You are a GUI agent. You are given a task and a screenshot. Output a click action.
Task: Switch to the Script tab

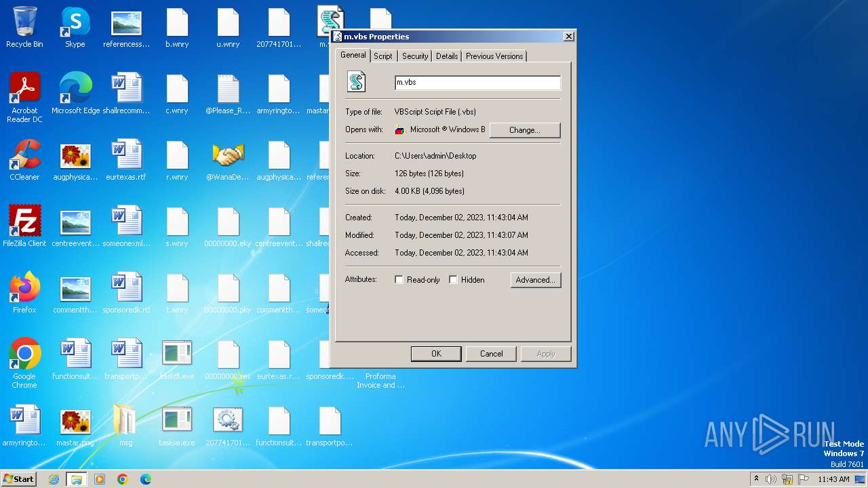383,56
